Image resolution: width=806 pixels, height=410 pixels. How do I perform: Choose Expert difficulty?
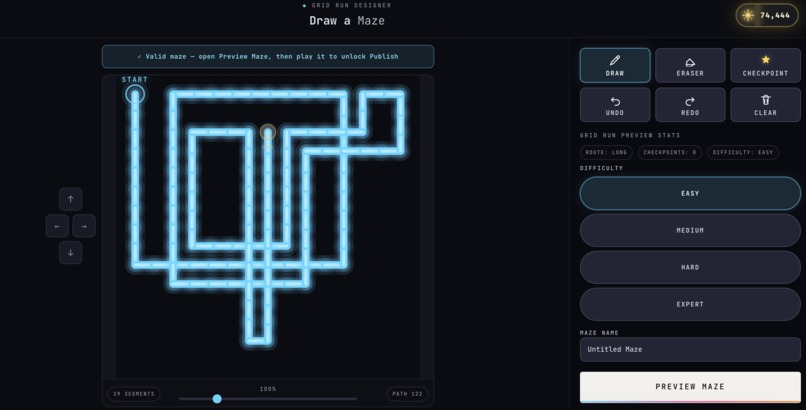coord(690,304)
